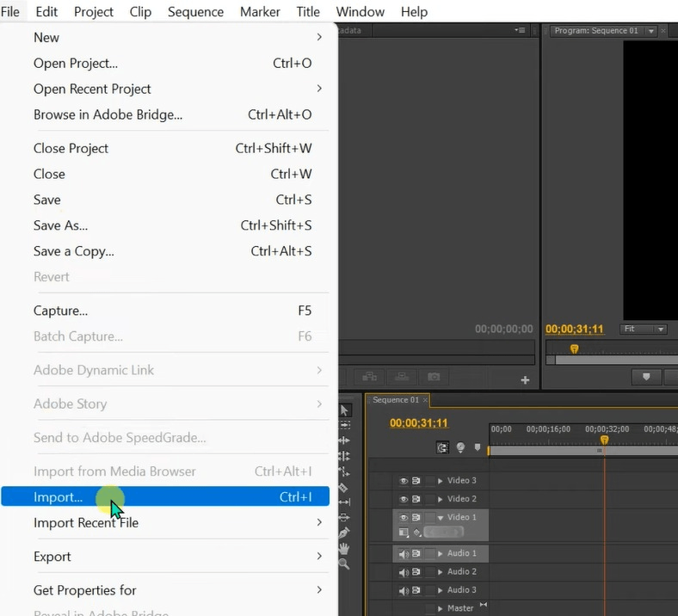The image size is (678, 616).
Task: Select the Razor tool
Action: (344, 488)
